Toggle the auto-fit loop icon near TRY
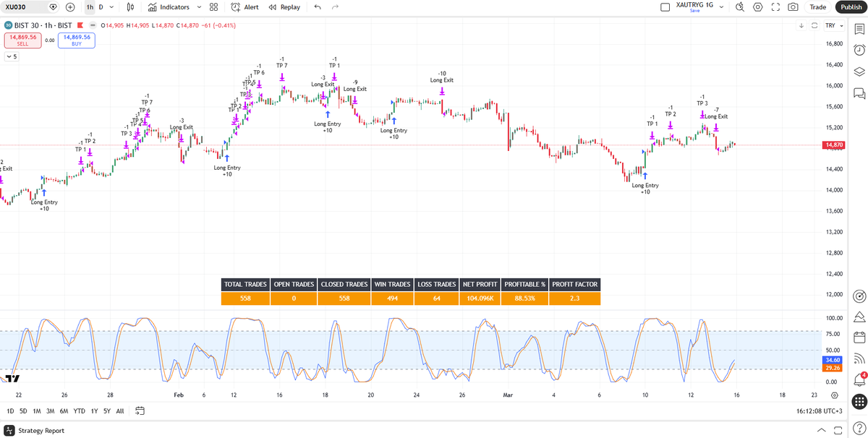This screenshot has height=438, width=868. pyautogui.click(x=814, y=25)
